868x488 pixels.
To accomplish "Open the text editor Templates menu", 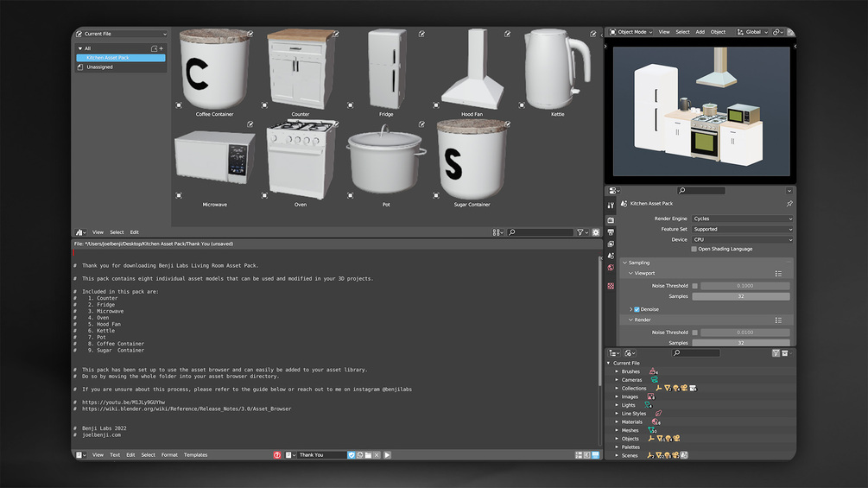I will pos(195,455).
